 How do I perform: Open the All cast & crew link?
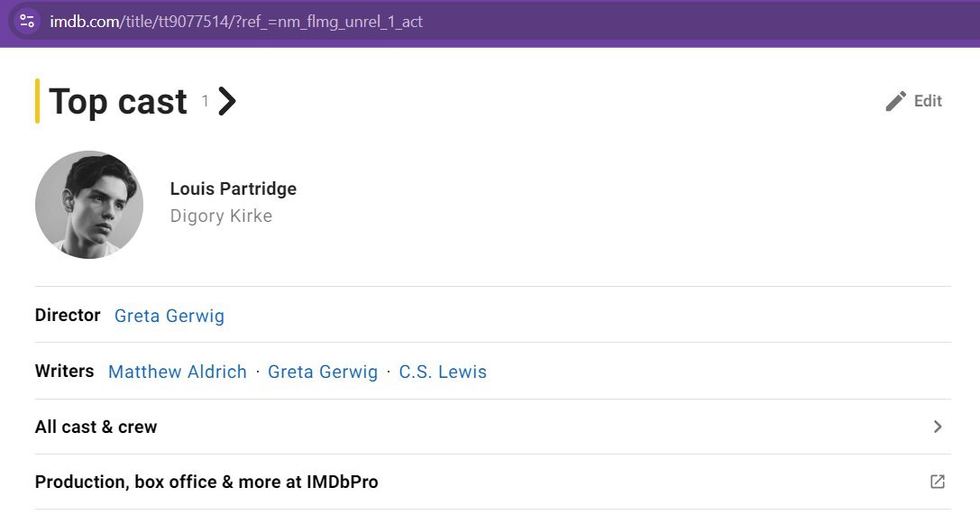(x=96, y=427)
